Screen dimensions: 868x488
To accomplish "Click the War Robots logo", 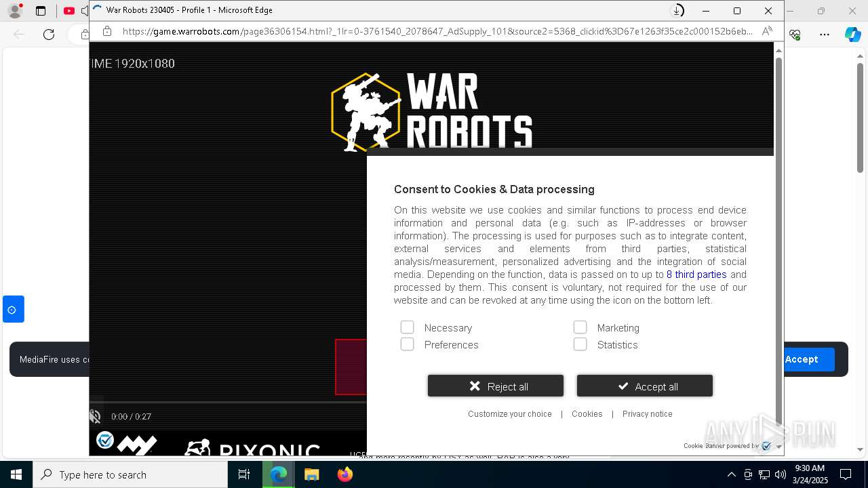I will tap(432, 110).
